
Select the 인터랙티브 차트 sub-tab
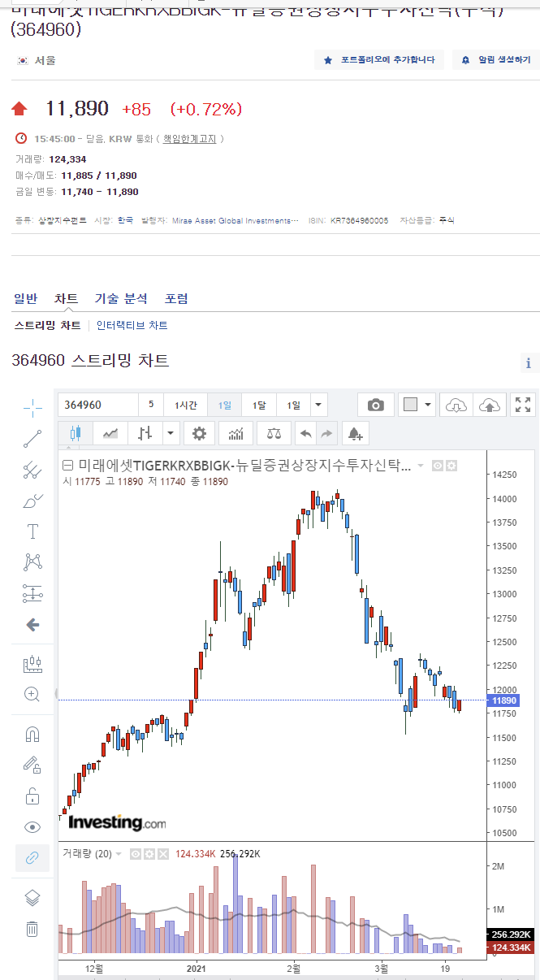[132, 325]
